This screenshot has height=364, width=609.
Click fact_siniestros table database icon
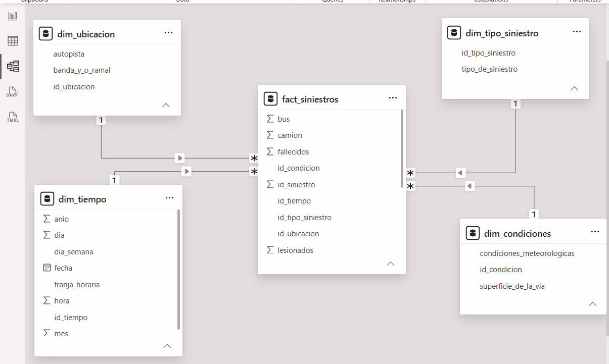(271, 99)
